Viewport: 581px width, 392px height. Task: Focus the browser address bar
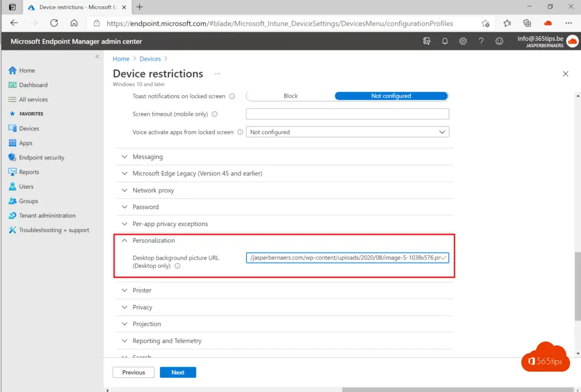point(280,23)
